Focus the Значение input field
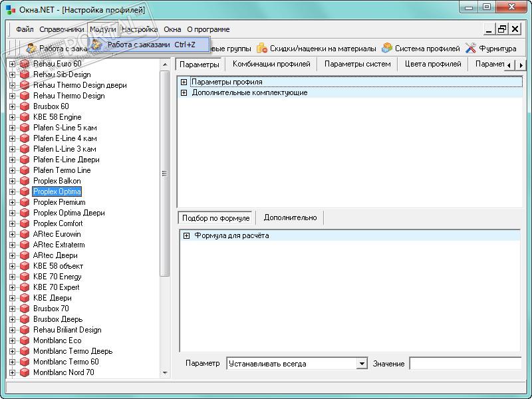 [x=465, y=364]
